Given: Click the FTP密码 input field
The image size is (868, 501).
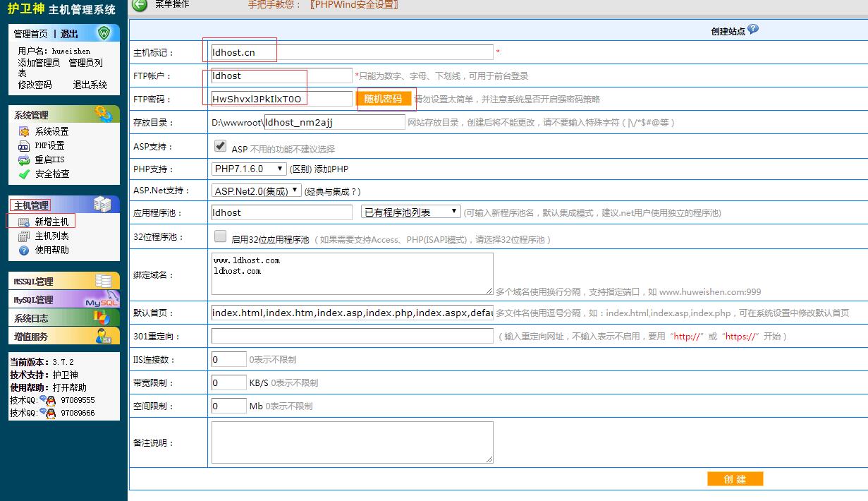Looking at the screenshot, I should pyautogui.click(x=281, y=99).
